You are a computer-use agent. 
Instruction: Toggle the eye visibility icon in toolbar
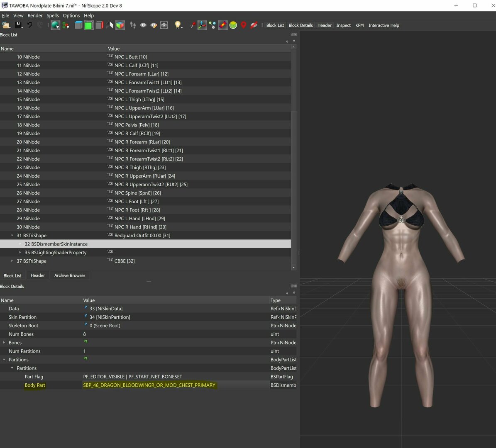pos(143,25)
